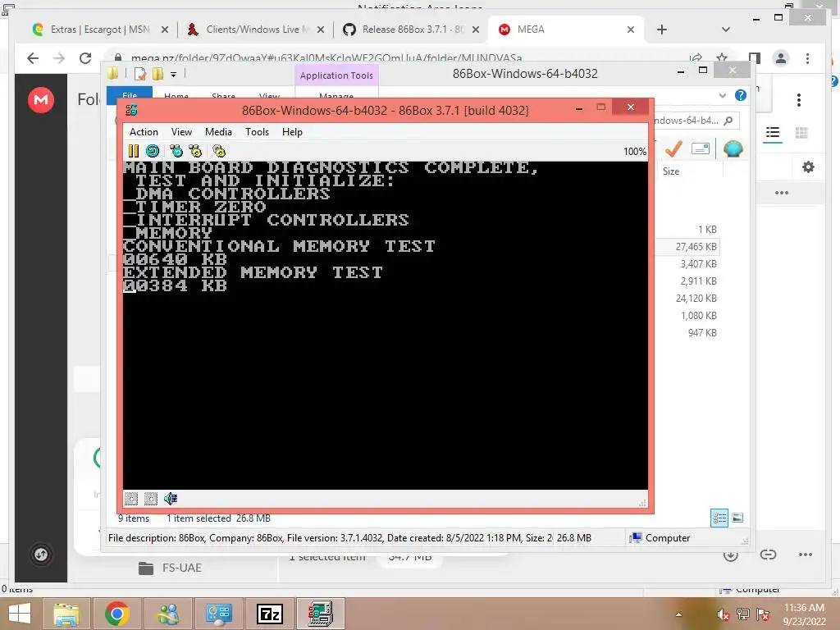The width and height of the screenshot is (840, 630).
Task: Open the Tools menu in 86Box
Action: click(x=257, y=132)
